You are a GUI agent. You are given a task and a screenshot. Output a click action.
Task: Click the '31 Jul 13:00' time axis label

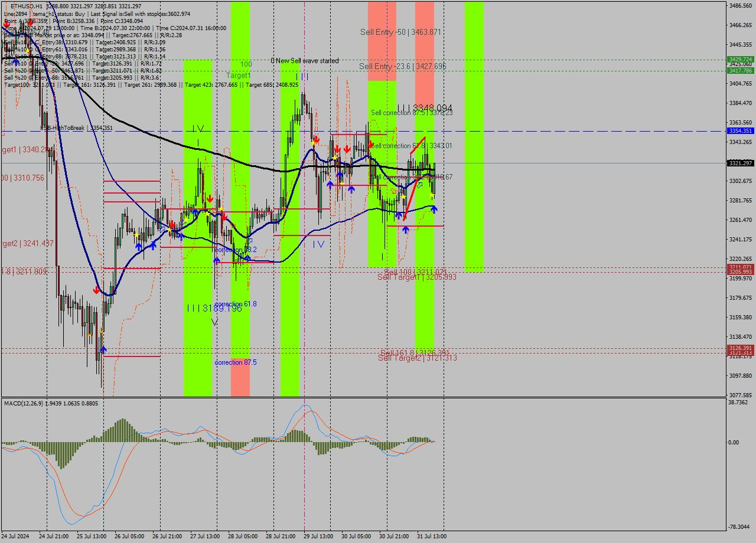click(x=431, y=537)
